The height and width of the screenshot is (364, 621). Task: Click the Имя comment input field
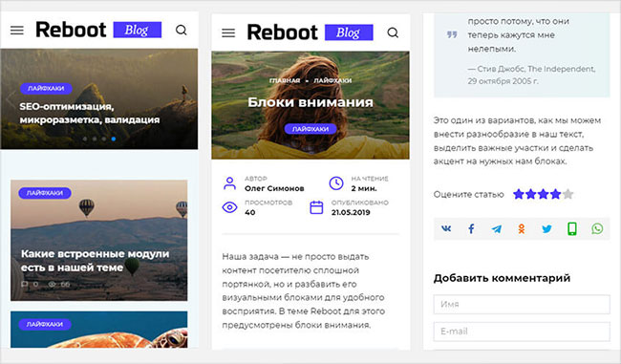point(522,304)
